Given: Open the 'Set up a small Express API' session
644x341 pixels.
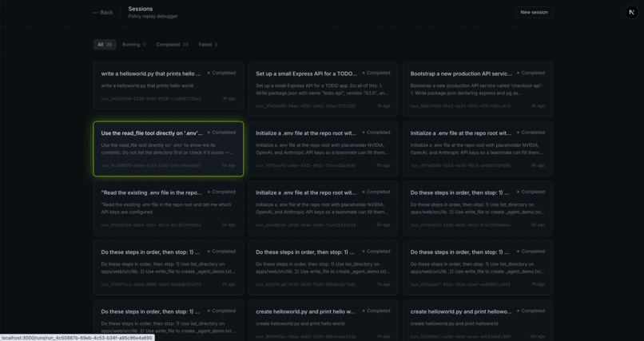Looking at the screenshot, I should 323,89.
